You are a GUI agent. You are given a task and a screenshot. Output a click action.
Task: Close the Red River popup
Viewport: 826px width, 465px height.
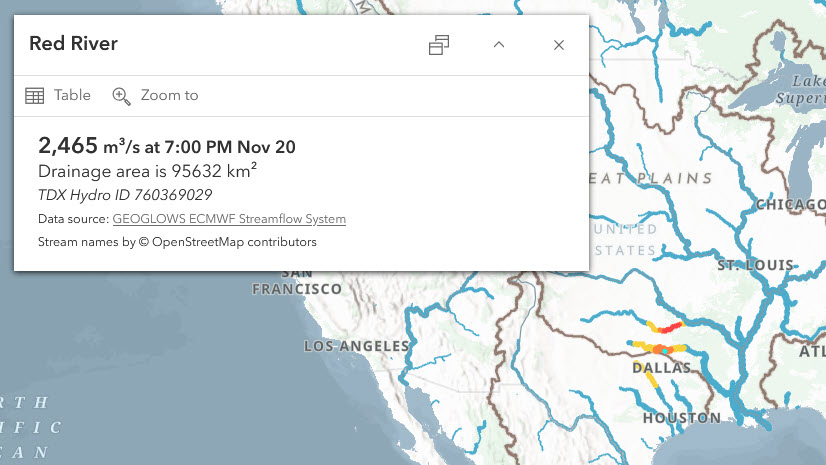559,45
